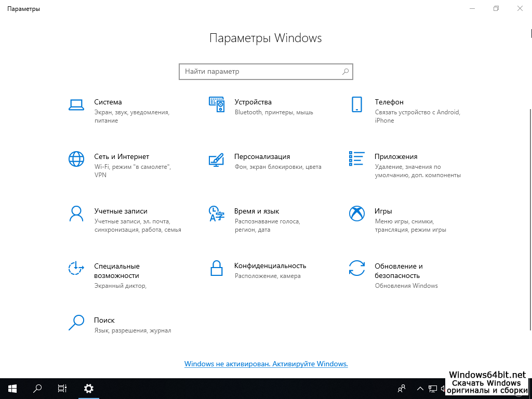Click the Найти параметр search field

(260, 72)
